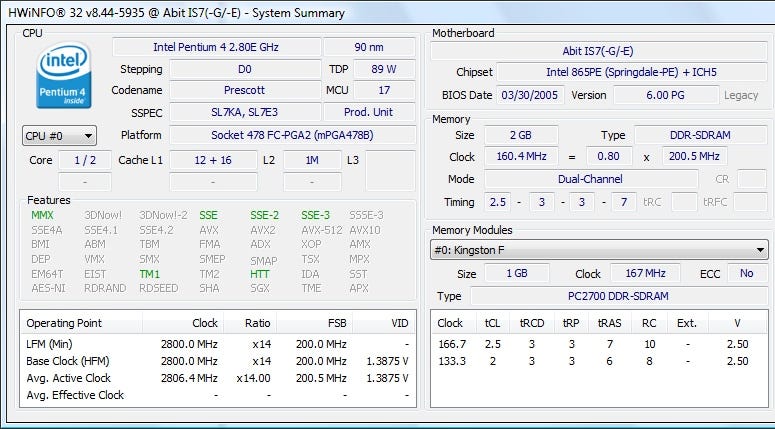
Task: Click the Chipset value 'Intel 865PE (Springdale-PE) + ICH5'
Action: (631, 72)
